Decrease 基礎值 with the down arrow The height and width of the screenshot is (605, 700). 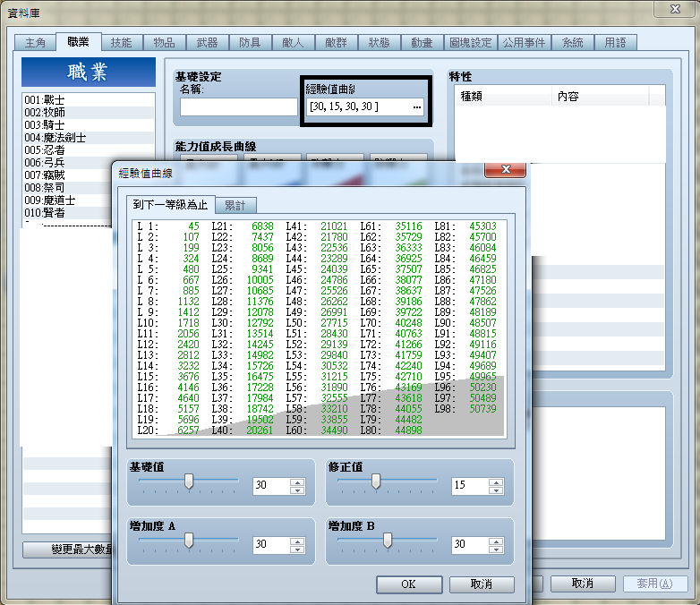(x=297, y=490)
